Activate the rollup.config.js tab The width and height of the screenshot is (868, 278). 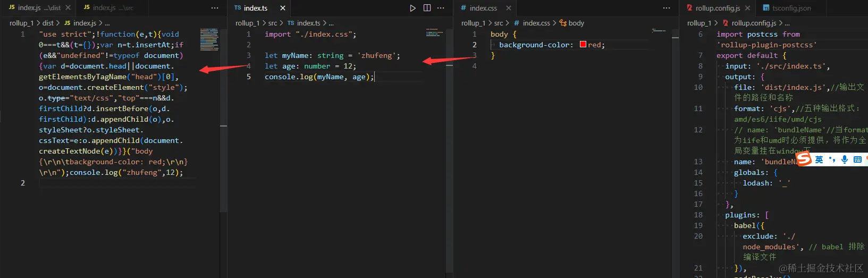718,8
